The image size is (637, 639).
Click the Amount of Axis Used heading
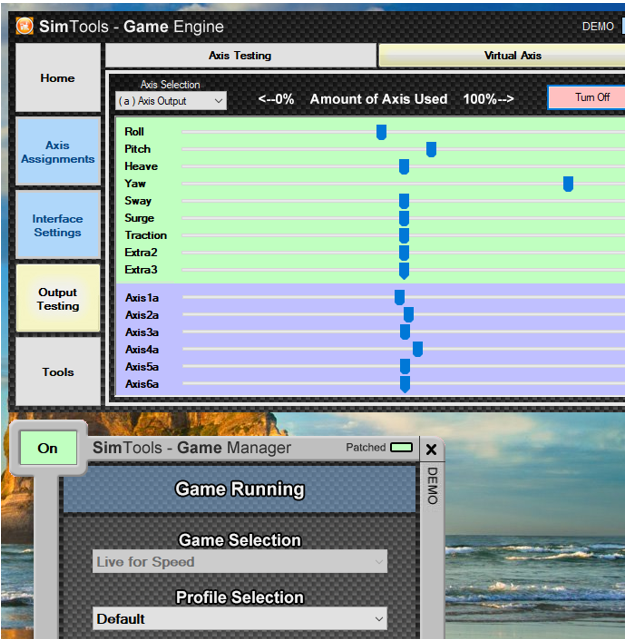(379, 99)
